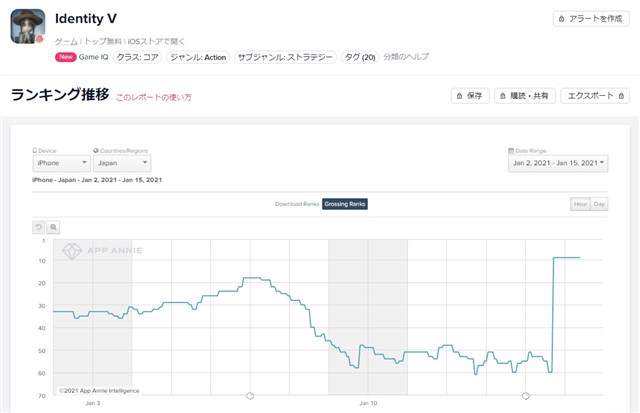
Task: Click the Identity V app icon
Action: (28, 27)
